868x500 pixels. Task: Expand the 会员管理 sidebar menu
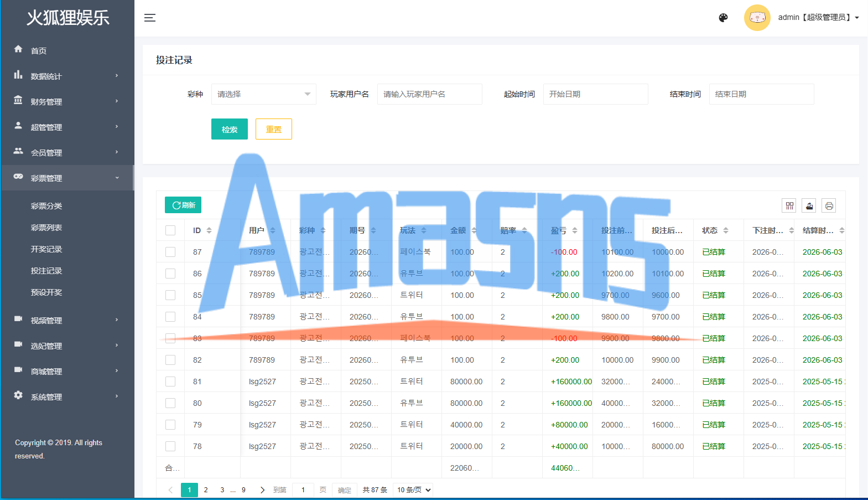click(67, 152)
